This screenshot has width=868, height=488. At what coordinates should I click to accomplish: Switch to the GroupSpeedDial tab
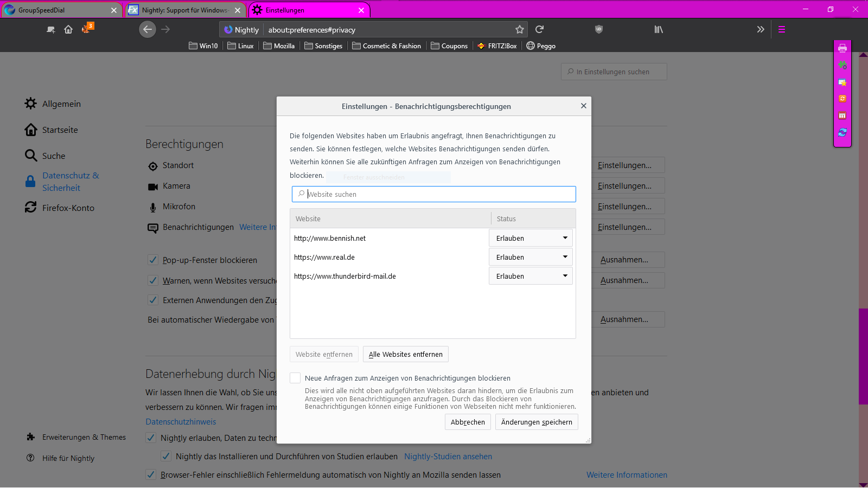60,10
